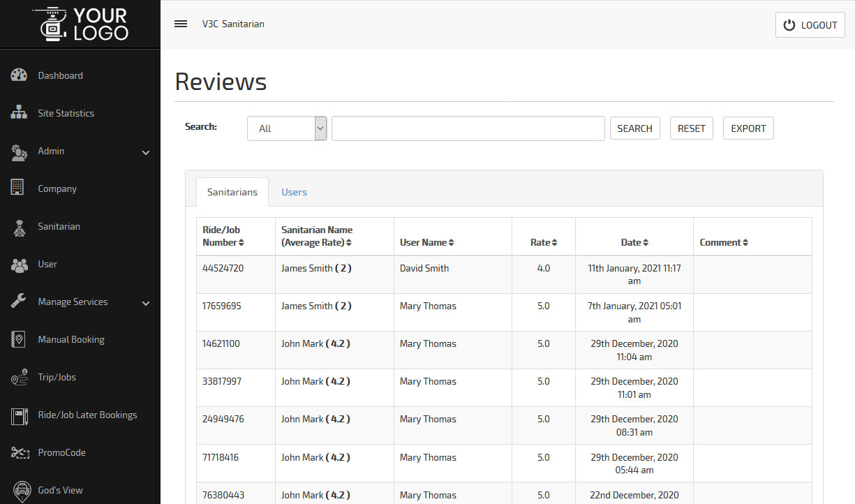Sort by Date column arrows
Viewport: 855px width, 504px height.
646,243
